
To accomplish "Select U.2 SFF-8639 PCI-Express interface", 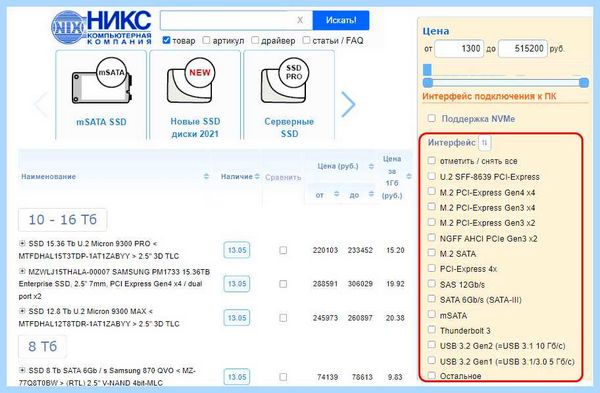I will pos(432,176).
